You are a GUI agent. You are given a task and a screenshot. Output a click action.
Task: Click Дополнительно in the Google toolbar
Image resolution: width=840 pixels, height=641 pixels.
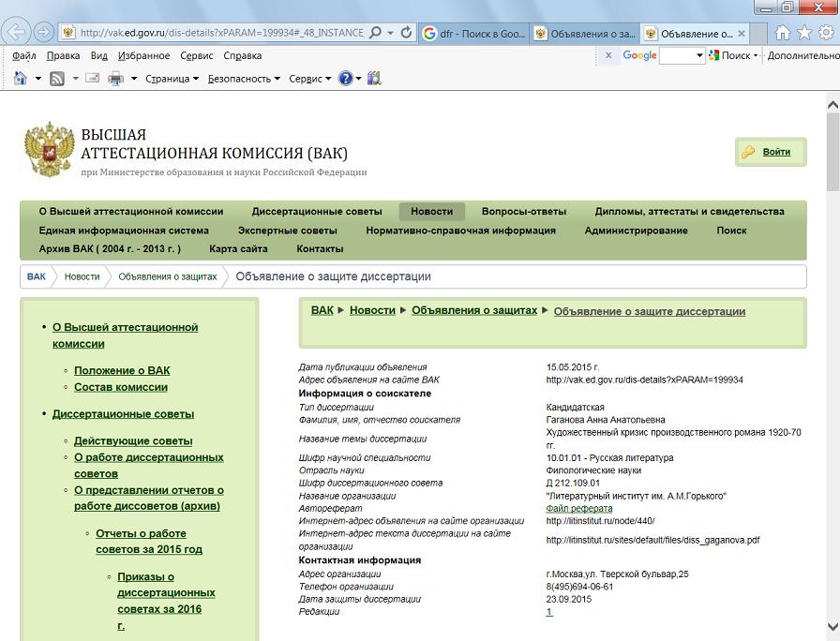803,55
